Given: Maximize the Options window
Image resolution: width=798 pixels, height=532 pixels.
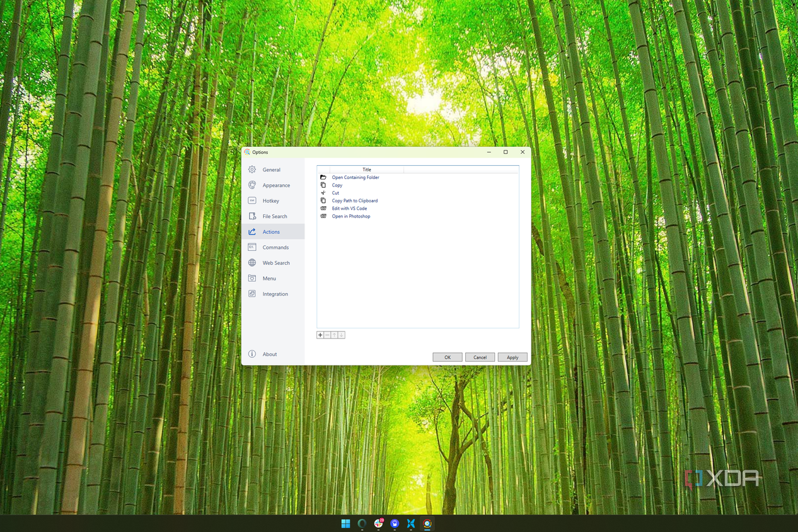Looking at the screenshot, I should click(506, 152).
